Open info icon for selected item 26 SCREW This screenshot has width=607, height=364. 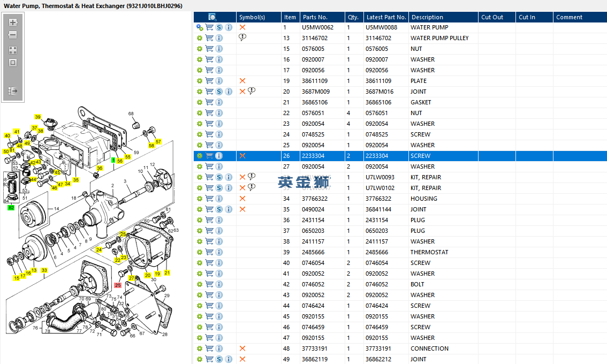pyautogui.click(x=219, y=156)
